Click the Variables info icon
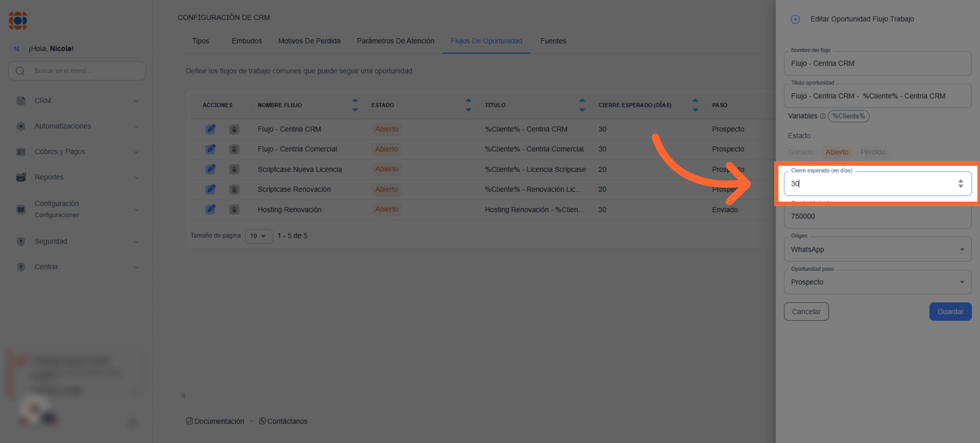Screen dimensions: 980x443 (x=822, y=116)
